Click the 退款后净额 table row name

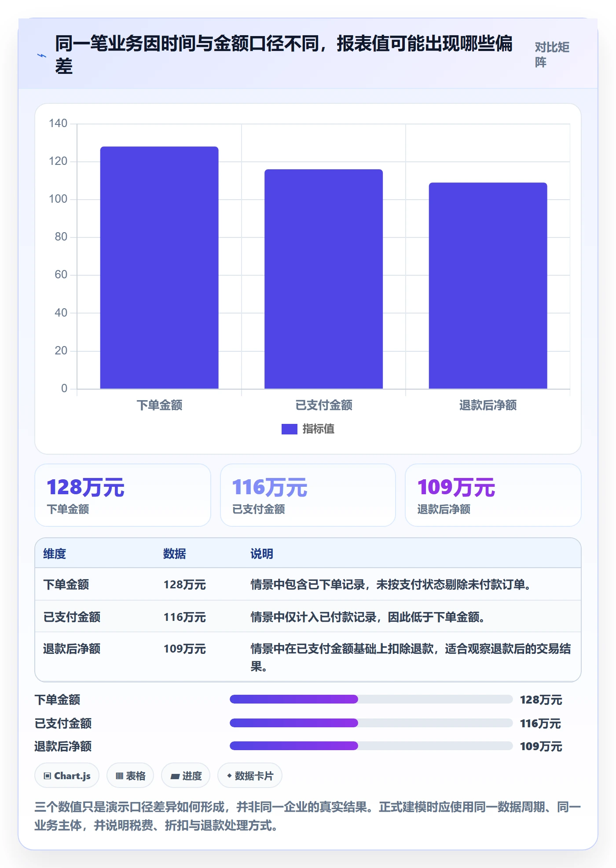[x=72, y=649]
